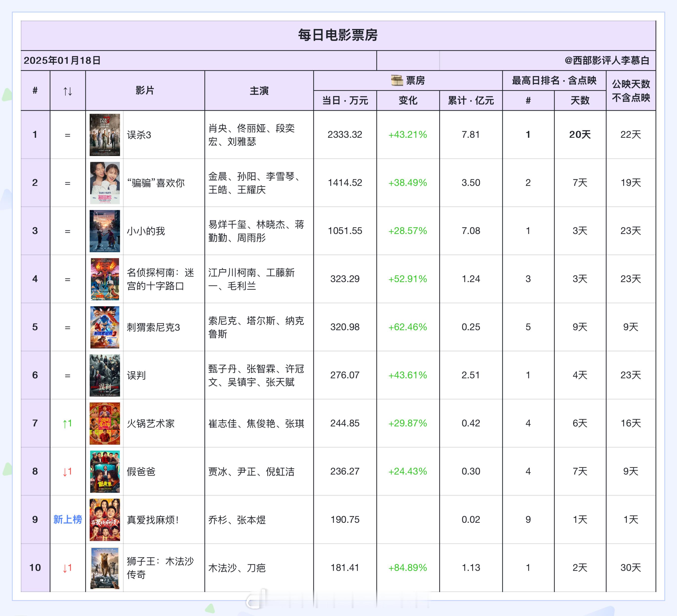Image resolution: width=677 pixels, height=616 pixels.
Task: Click cast 甄子丹、张智霖、许冠文 cell
Action: (256, 375)
